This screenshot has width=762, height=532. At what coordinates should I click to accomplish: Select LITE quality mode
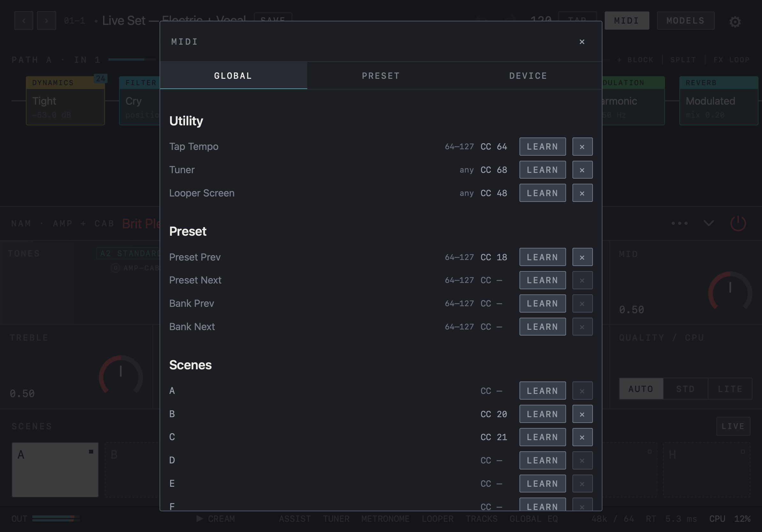click(x=730, y=389)
